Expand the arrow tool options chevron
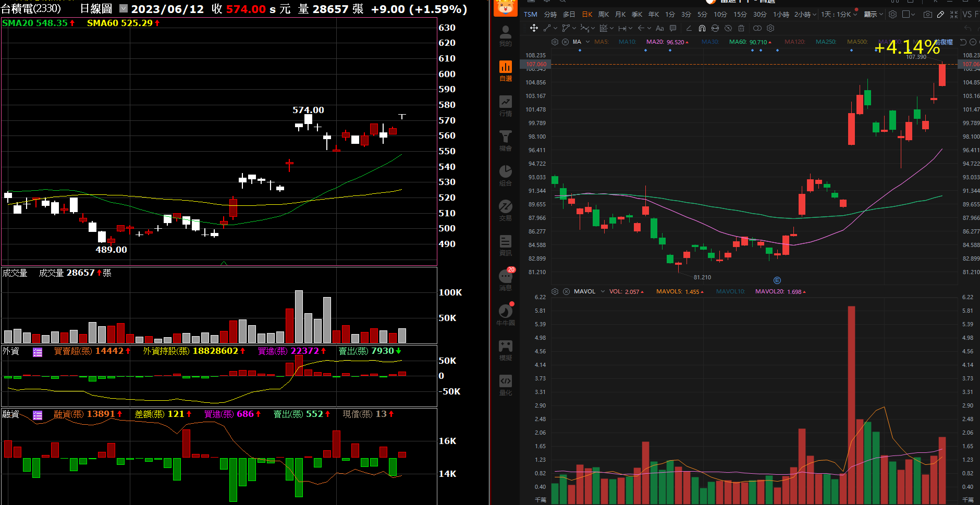Image resolution: width=980 pixels, height=505 pixels. pyautogui.click(x=649, y=28)
